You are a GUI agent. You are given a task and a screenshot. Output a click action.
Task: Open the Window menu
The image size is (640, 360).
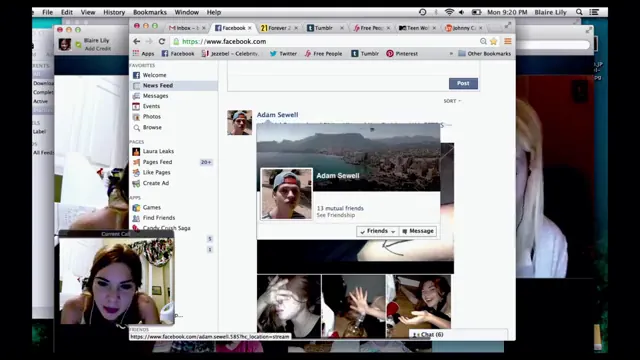pos(187,12)
